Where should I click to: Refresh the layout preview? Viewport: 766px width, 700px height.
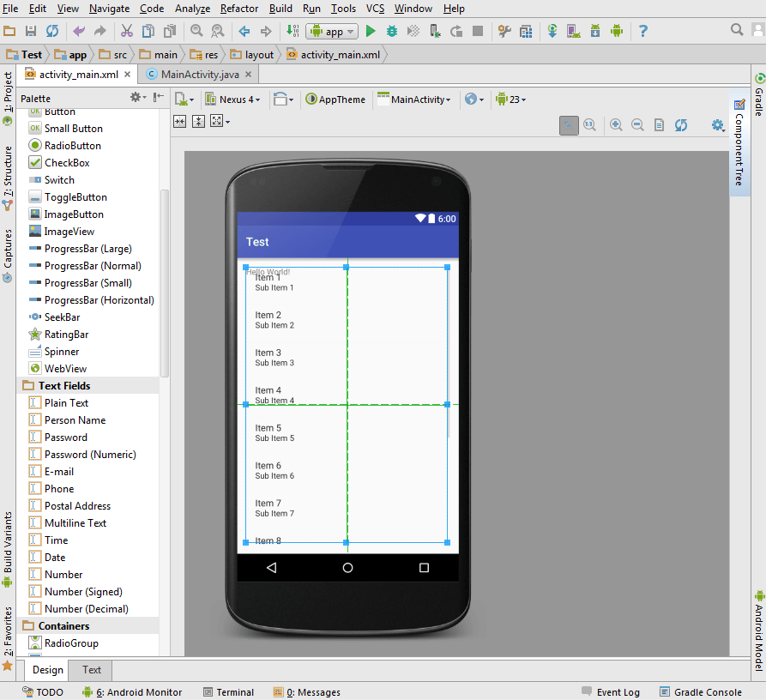point(681,125)
